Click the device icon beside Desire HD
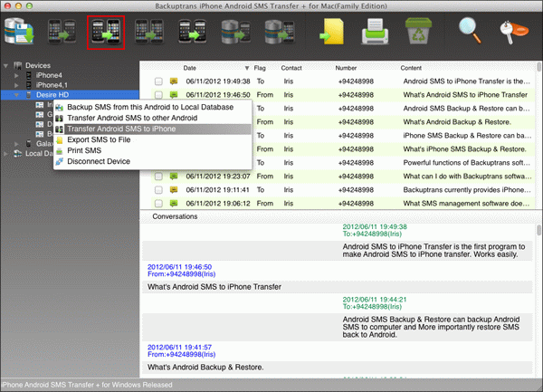Image resolution: width=543 pixels, height=392 pixels. pyautogui.click(x=29, y=95)
